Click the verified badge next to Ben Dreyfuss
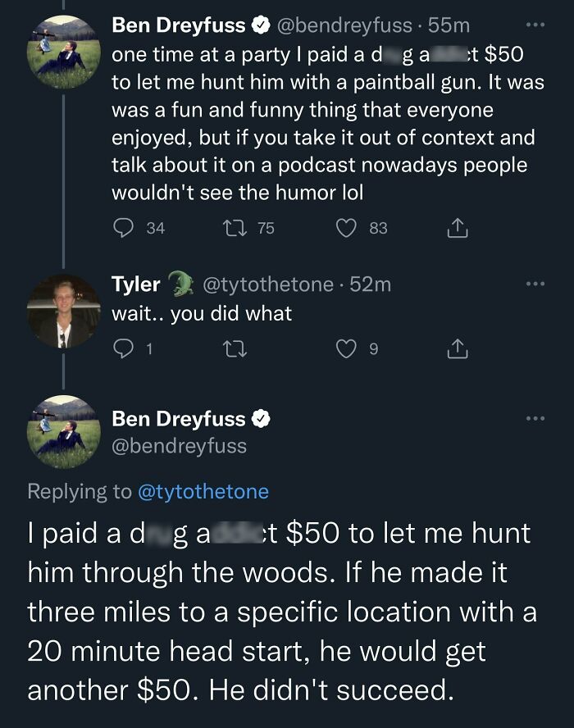The image size is (574, 728). (262, 25)
